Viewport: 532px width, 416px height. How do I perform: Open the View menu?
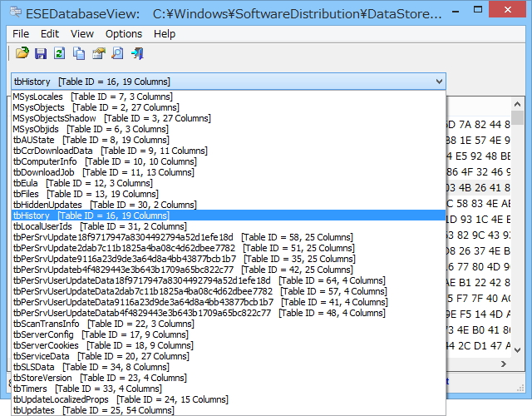pyautogui.click(x=82, y=34)
